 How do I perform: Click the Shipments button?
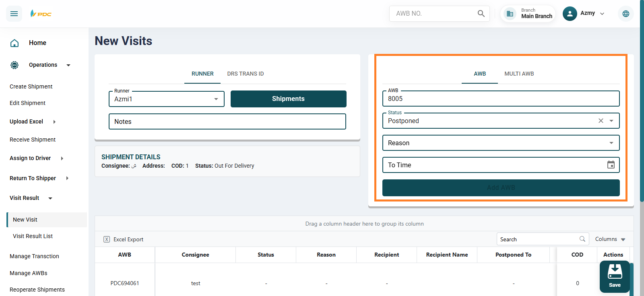(x=288, y=99)
